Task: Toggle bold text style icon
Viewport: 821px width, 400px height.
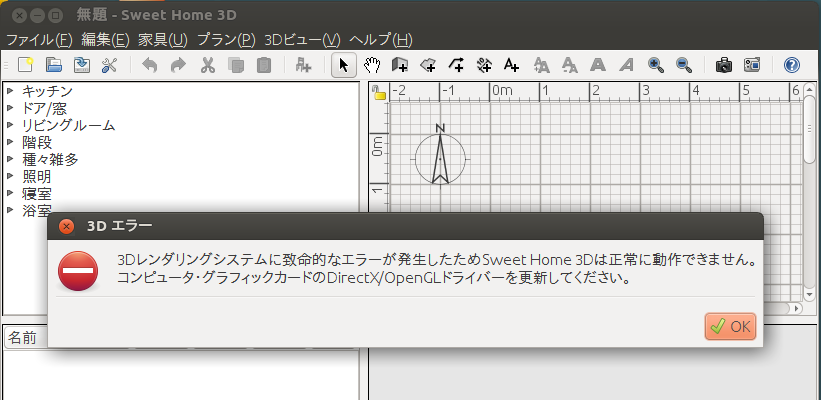Action: 598,65
